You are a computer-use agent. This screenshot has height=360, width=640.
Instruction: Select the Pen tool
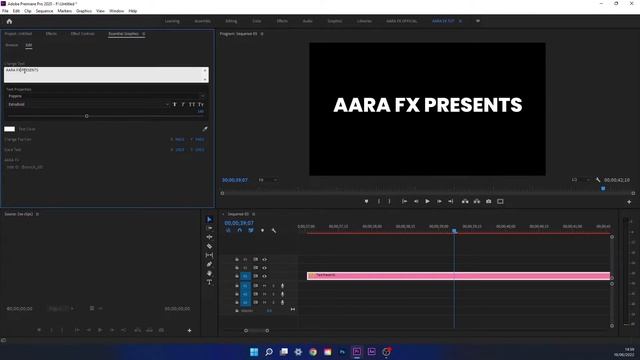[x=209, y=264]
